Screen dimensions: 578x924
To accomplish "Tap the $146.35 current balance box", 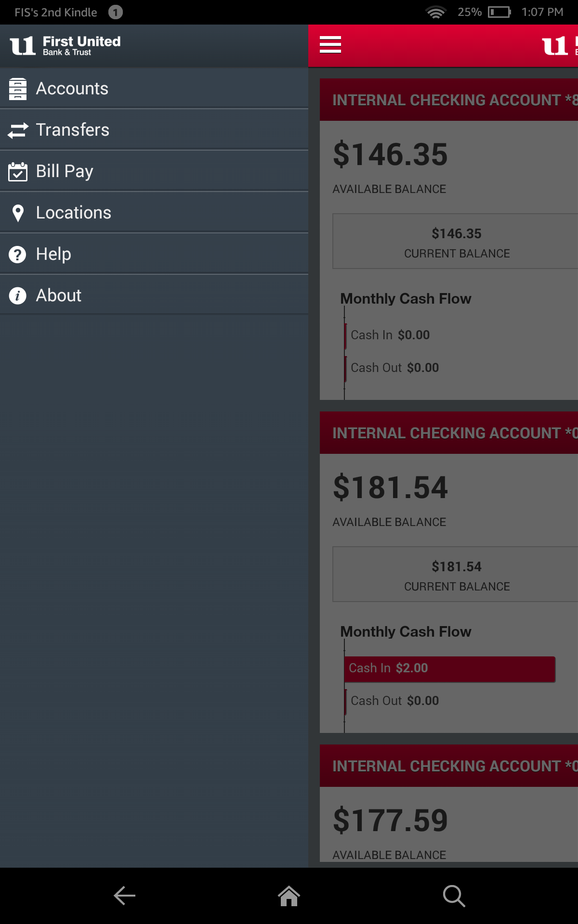I will pyautogui.click(x=456, y=242).
